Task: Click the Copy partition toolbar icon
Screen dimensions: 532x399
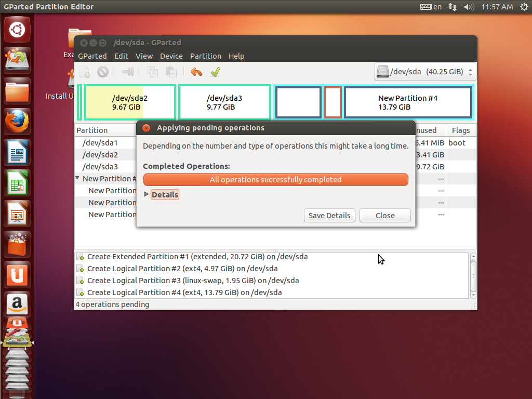Action: (x=153, y=72)
